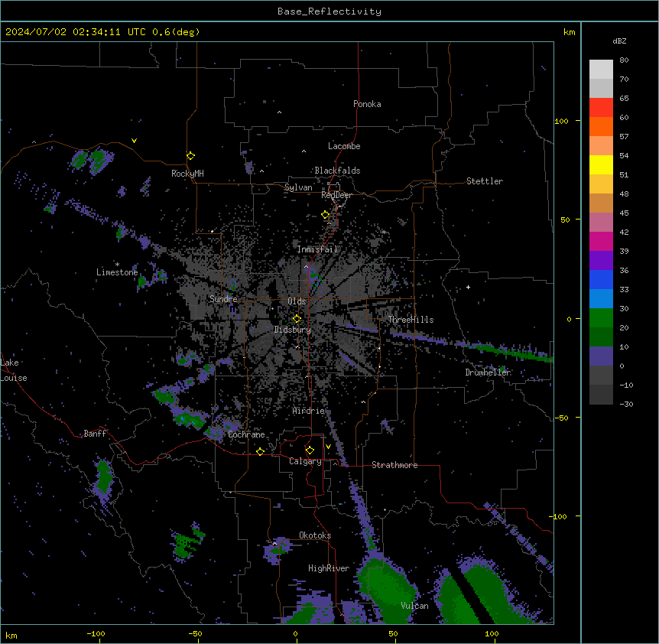
Task: Pick the light gray legend color below 80
Action: (601, 69)
